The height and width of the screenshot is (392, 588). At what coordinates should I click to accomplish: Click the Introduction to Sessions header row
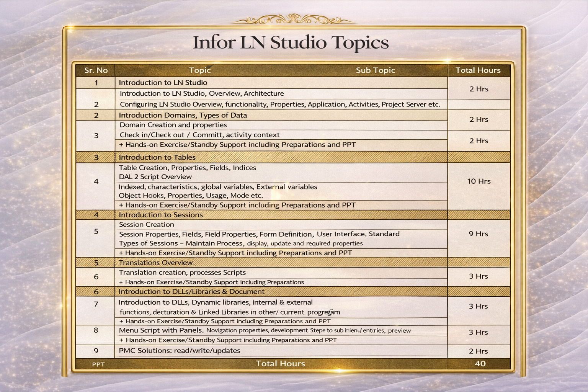(x=161, y=215)
